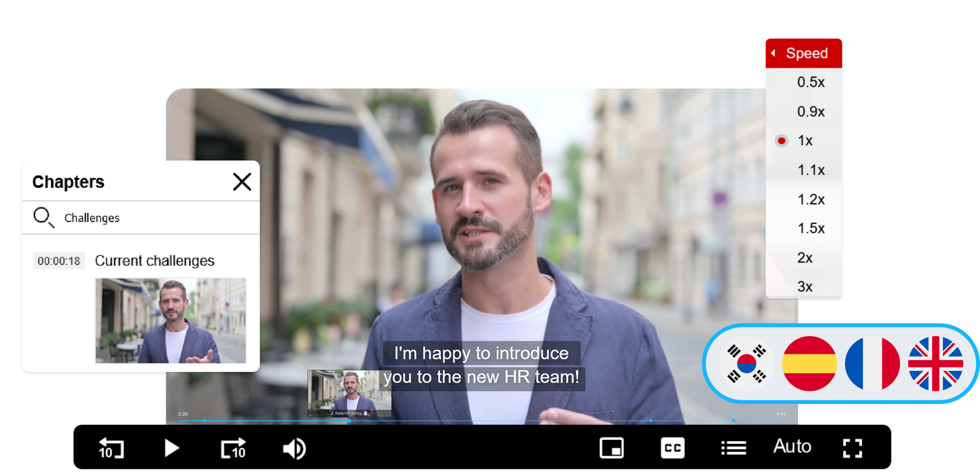The height and width of the screenshot is (475, 980).
Task: Click the search magnifier icon in Chapters
Action: [43, 217]
